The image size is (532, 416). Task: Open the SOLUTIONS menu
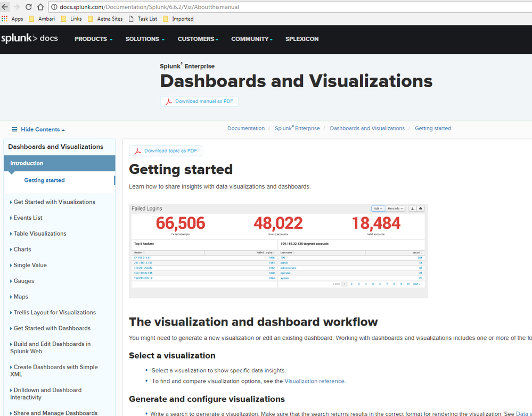pos(145,39)
